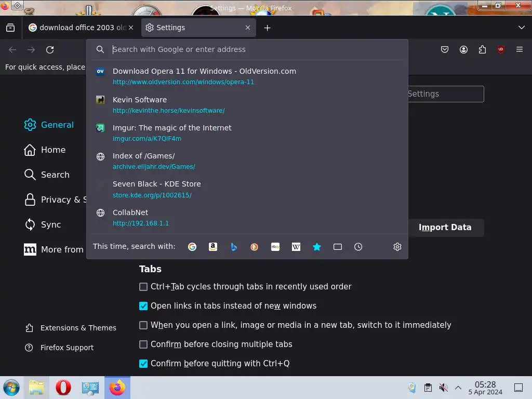This screenshot has width=532, height=399.
Task: Search open tabs using the tab icon
Action: pyautogui.click(x=338, y=247)
